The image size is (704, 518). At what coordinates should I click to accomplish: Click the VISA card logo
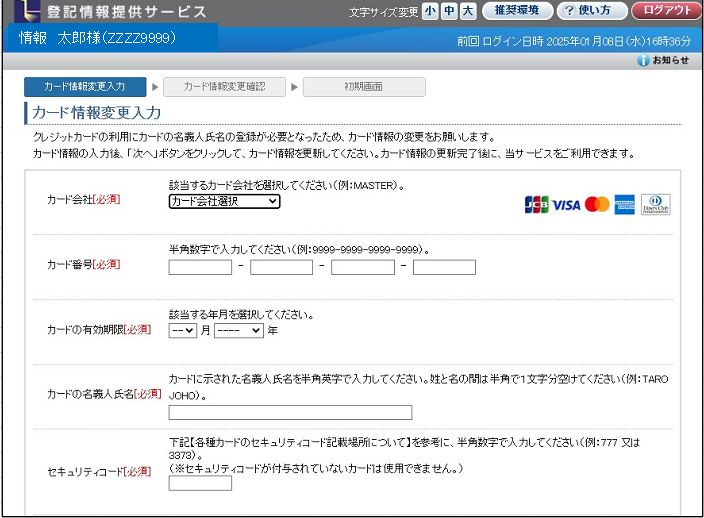click(x=566, y=205)
